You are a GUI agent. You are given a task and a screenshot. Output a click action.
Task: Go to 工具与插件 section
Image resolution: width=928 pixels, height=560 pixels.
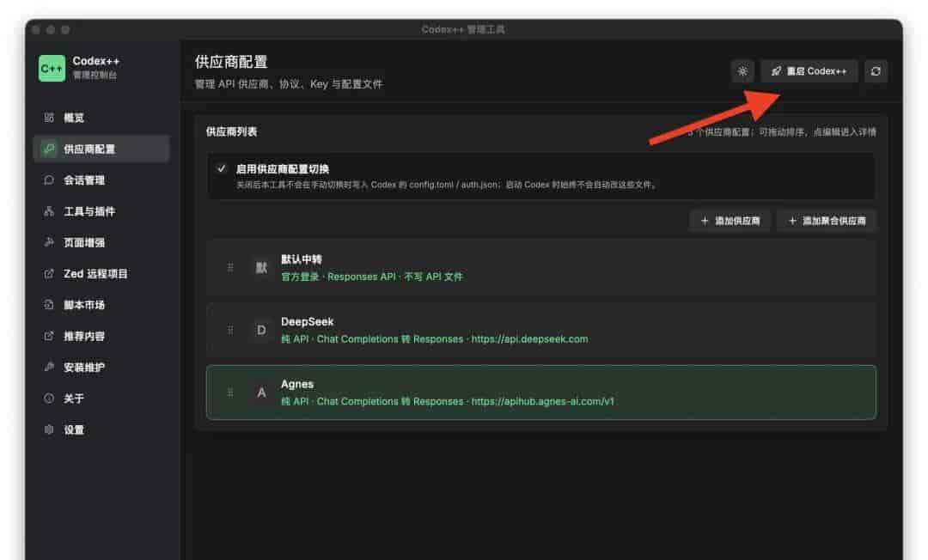coord(101,211)
